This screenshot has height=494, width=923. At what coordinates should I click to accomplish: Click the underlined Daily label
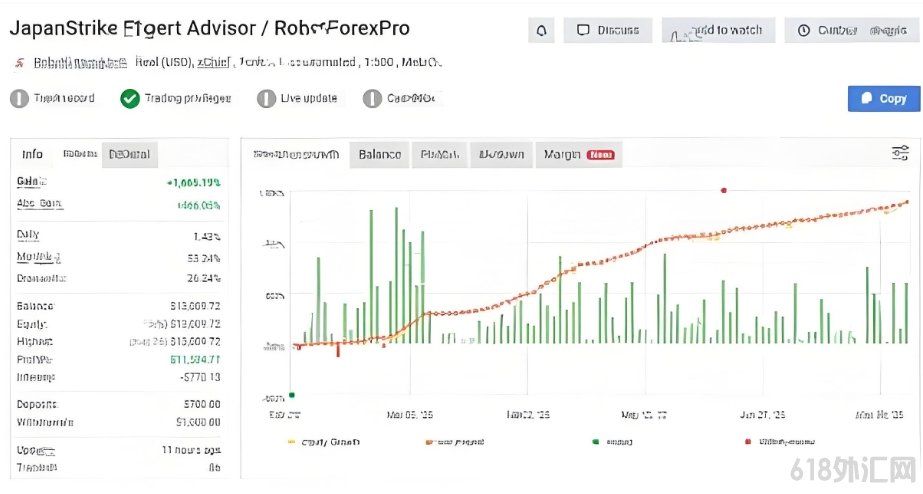[28, 235]
